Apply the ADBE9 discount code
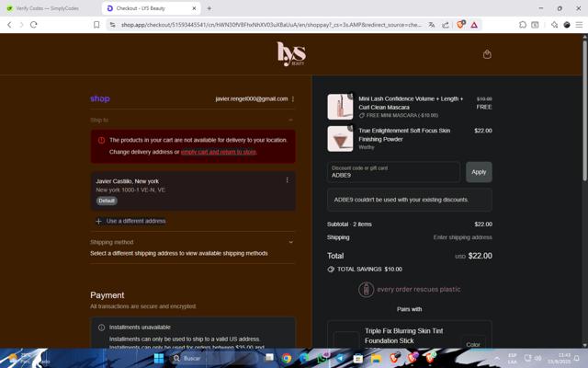This screenshot has height=368, width=588. [x=479, y=172]
